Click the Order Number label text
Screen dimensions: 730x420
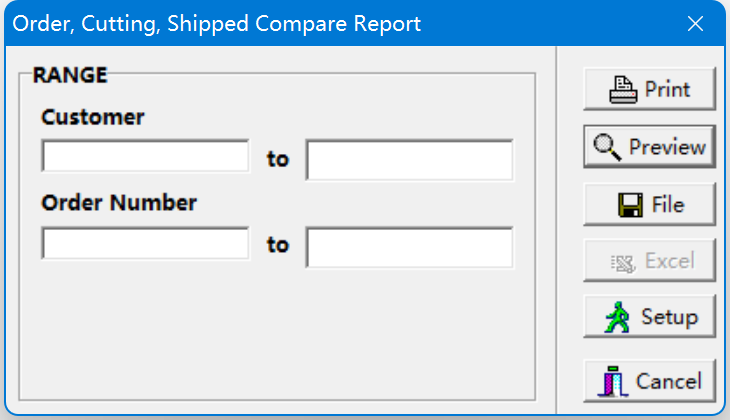coord(119,203)
